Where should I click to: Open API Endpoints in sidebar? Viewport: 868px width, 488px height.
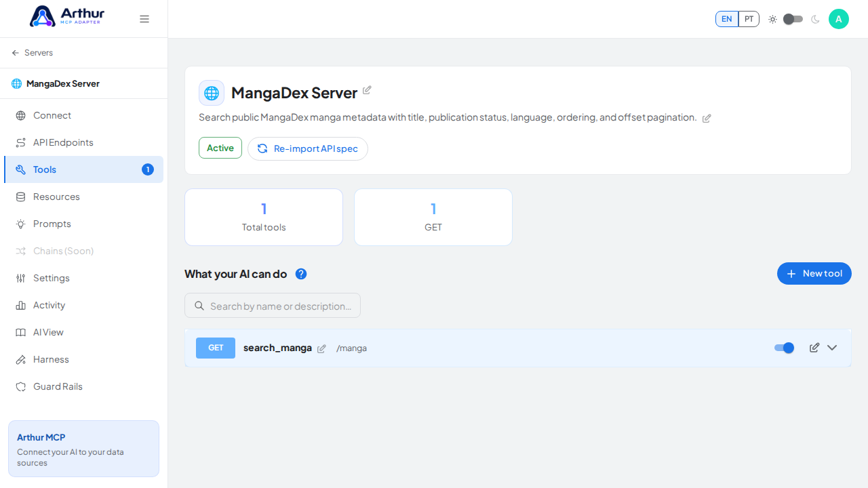click(x=83, y=142)
